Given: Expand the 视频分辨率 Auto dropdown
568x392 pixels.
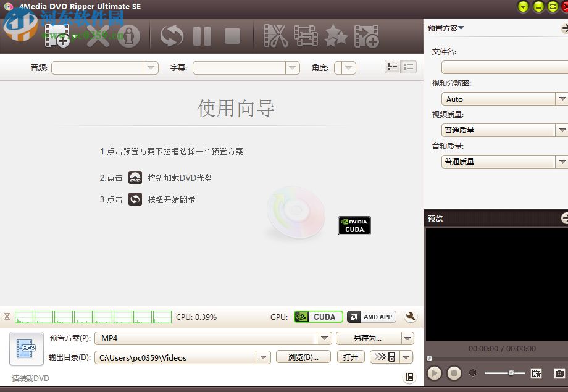Looking at the screenshot, I should tap(562, 99).
